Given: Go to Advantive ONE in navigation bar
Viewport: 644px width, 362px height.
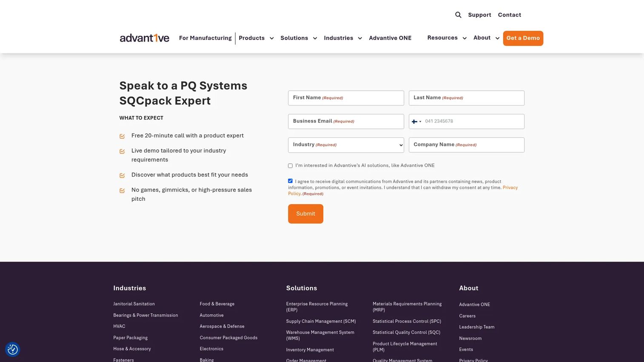Looking at the screenshot, I should click(390, 38).
